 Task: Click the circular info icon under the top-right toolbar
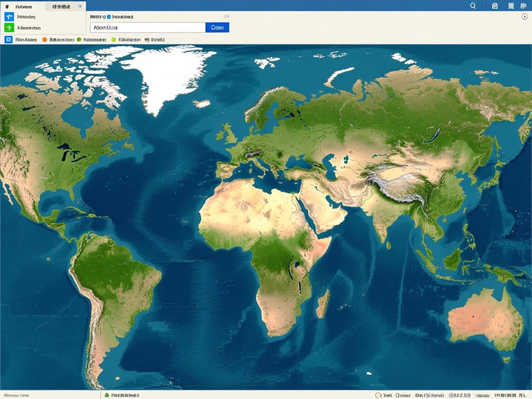[x=524, y=17]
